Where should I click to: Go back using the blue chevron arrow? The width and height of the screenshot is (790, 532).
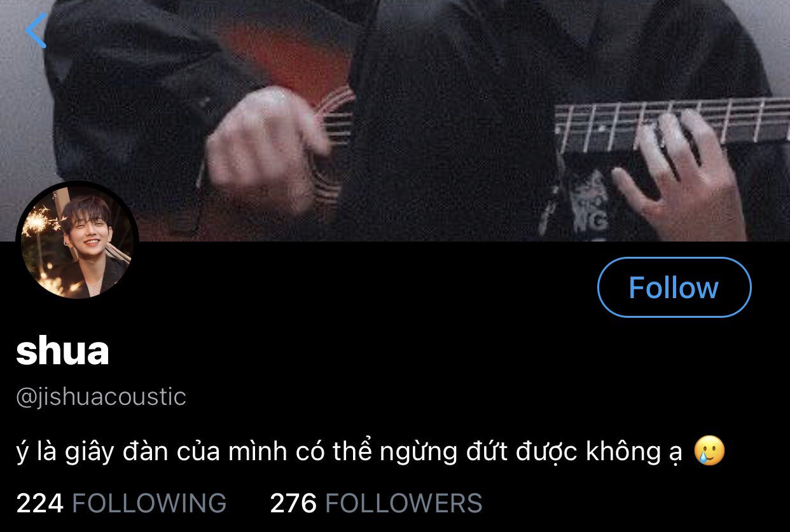pyautogui.click(x=36, y=30)
